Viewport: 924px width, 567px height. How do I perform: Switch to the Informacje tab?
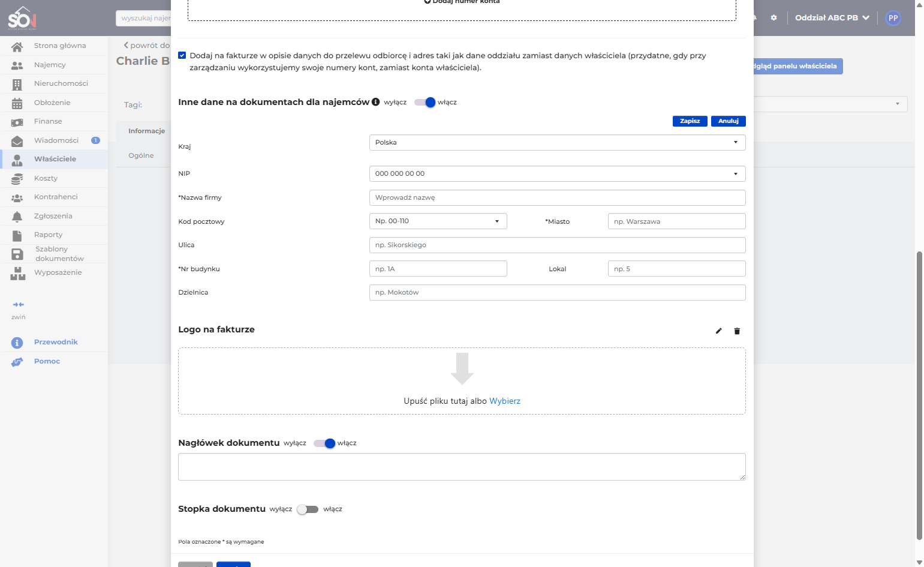pos(146,131)
